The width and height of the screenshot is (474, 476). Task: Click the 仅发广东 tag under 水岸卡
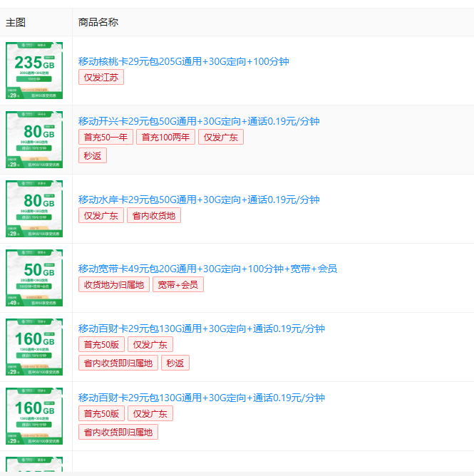101,215
